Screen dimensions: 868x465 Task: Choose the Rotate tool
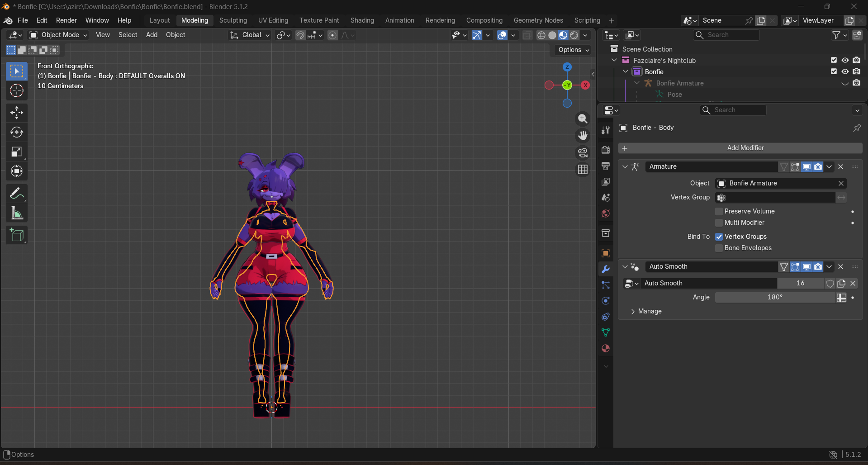pos(17,132)
